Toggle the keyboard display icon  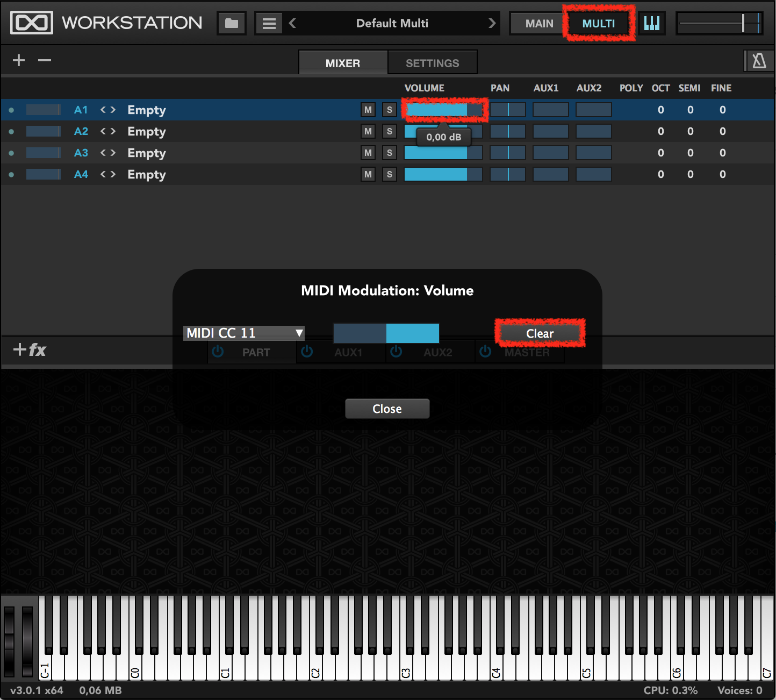click(652, 23)
